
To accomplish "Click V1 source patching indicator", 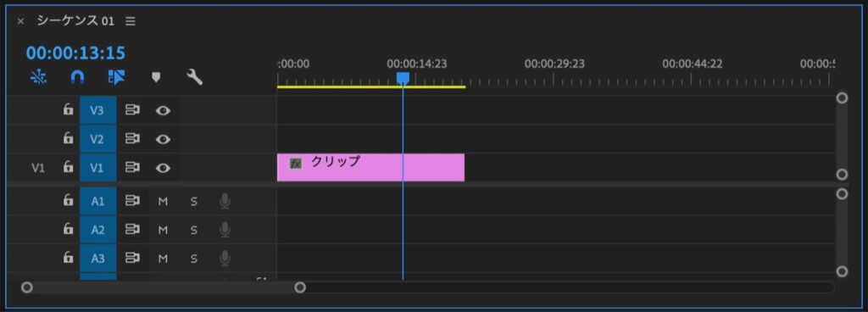I will 37,168.
